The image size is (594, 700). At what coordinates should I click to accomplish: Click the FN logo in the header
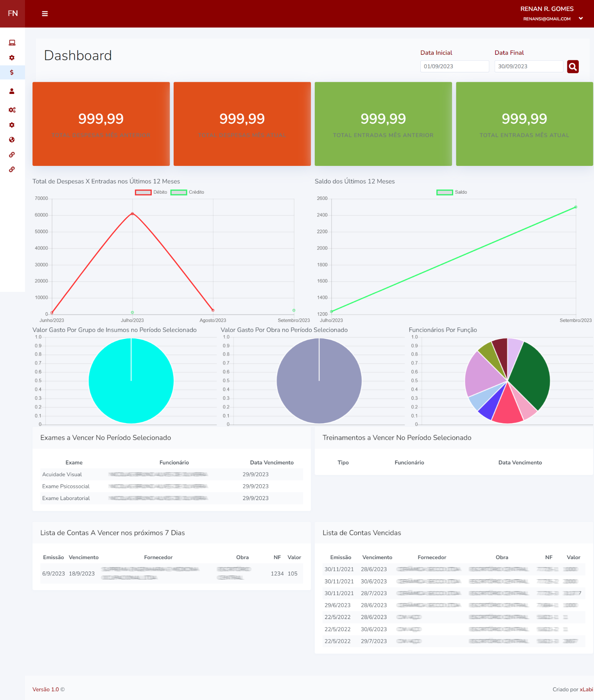(13, 14)
